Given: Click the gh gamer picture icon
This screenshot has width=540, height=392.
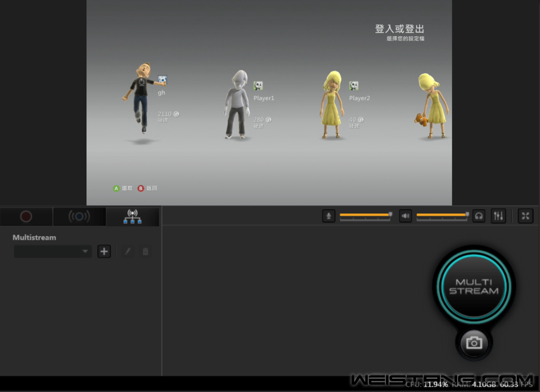Looking at the screenshot, I should 162,80.
